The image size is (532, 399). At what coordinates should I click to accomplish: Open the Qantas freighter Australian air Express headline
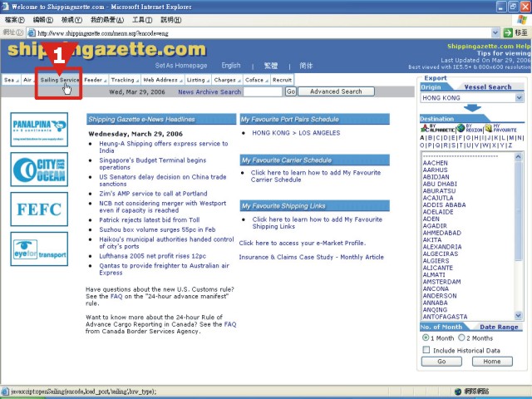click(x=165, y=269)
